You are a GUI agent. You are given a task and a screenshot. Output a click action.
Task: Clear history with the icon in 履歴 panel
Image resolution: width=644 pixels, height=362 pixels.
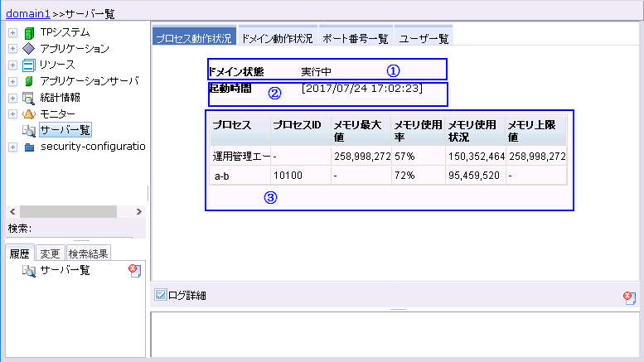tap(135, 271)
